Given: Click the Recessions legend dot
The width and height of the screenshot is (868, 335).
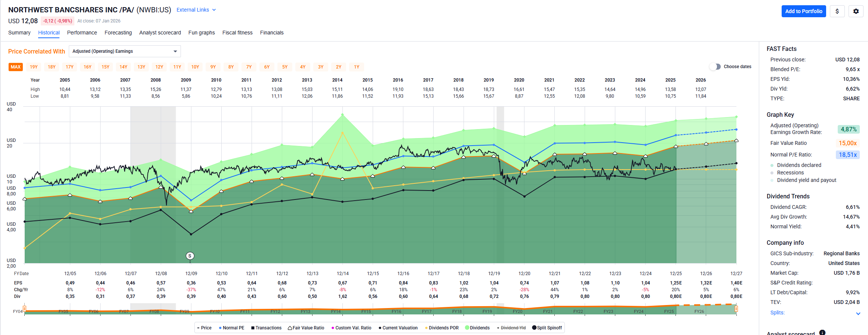Looking at the screenshot, I should click(772, 173).
